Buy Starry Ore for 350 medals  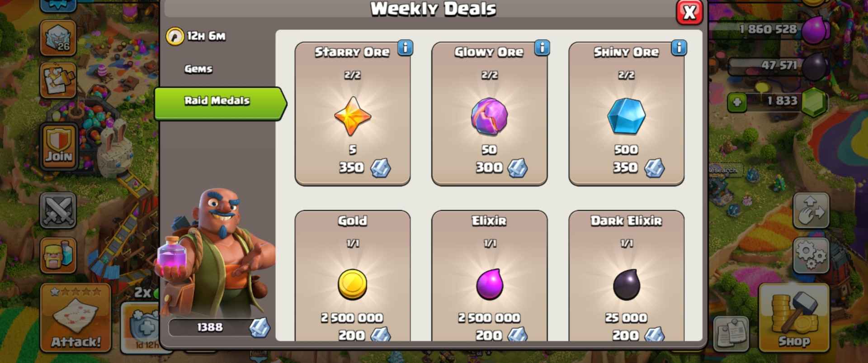pyautogui.click(x=353, y=114)
